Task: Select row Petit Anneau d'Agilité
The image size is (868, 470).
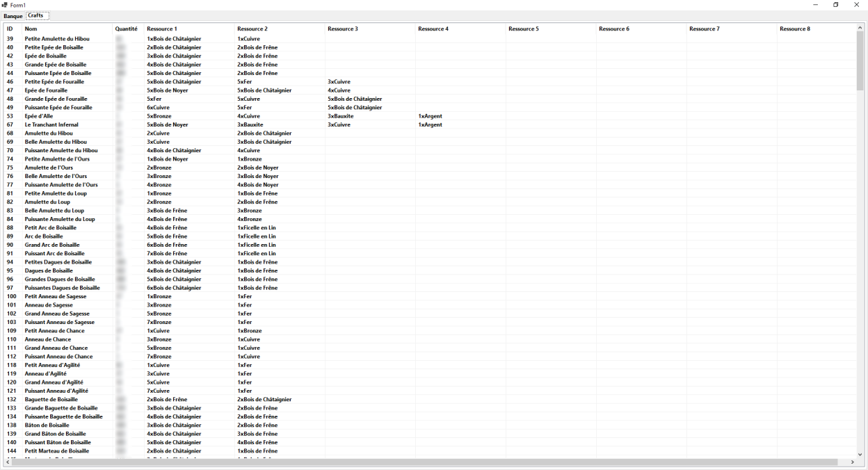Action: point(431,365)
